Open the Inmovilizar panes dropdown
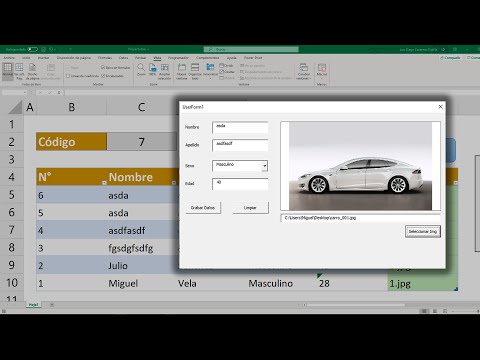This screenshot has height=360, width=480. click(210, 71)
